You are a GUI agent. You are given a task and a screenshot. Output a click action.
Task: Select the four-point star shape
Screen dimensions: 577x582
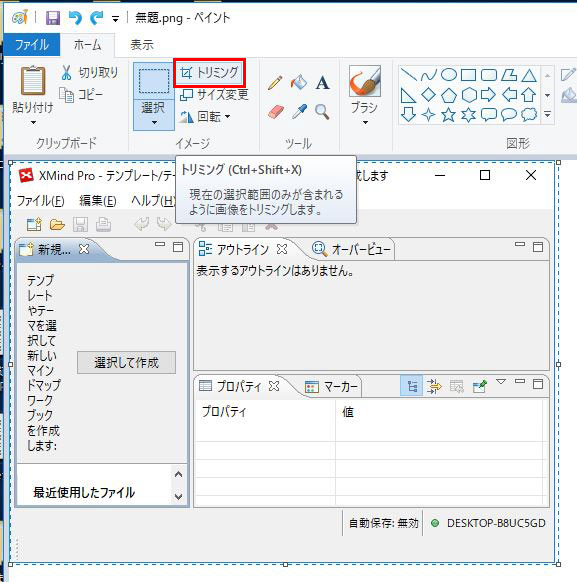click(429, 115)
